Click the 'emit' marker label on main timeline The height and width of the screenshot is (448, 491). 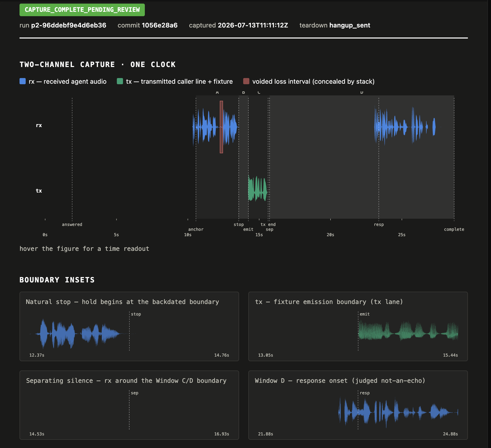click(248, 229)
